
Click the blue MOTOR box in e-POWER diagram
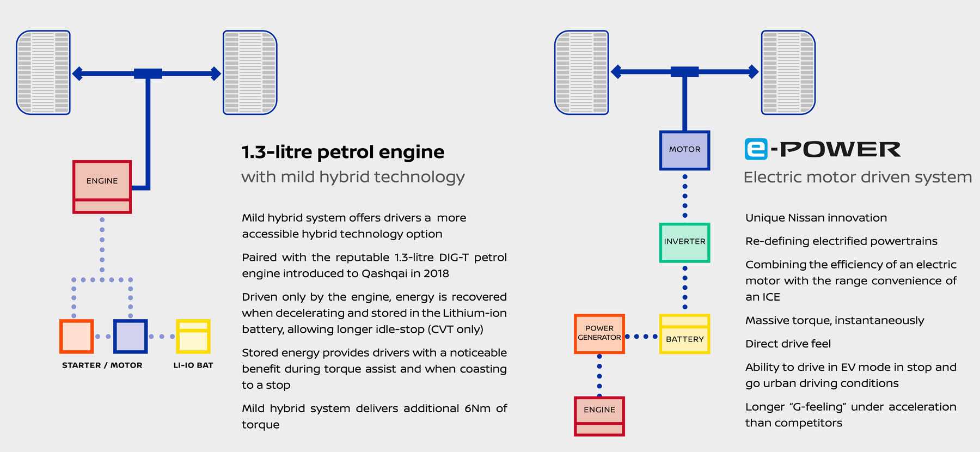685,150
